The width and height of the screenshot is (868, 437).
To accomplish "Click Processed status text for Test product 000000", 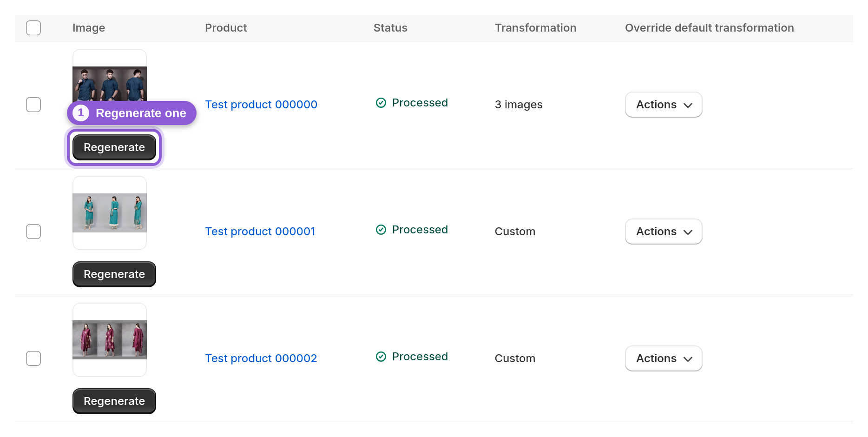I will click(420, 103).
